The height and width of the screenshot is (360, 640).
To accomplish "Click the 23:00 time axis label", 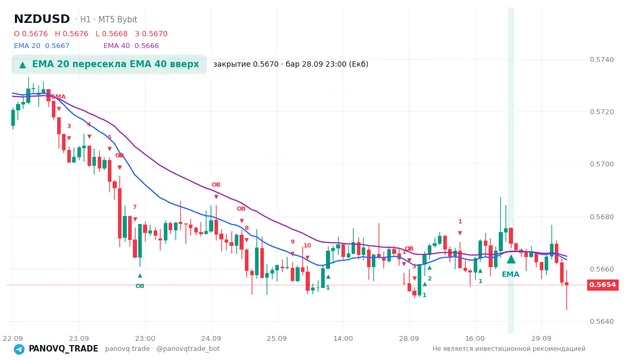I will pos(145,338).
